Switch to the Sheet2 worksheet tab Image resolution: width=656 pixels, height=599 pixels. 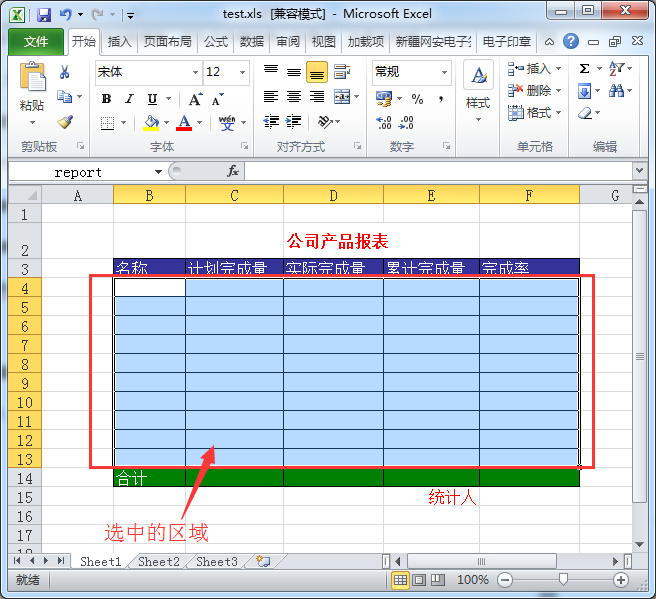click(159, 562)
